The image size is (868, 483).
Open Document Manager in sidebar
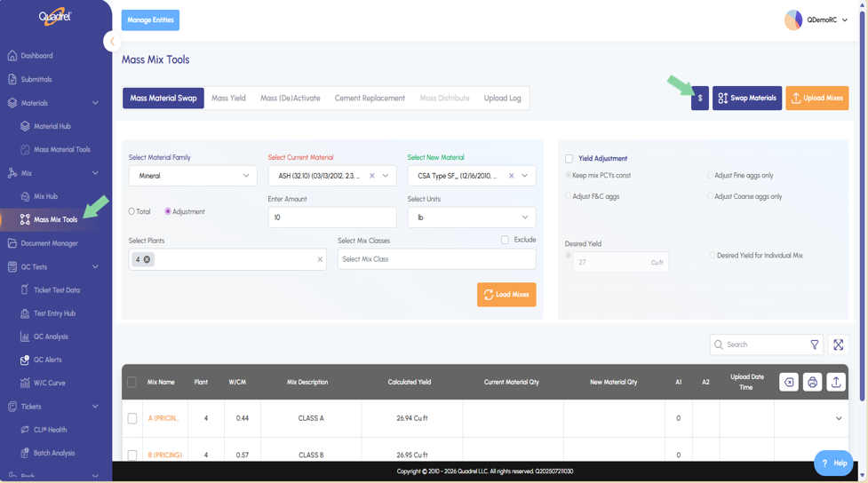[x=49, y=243]
